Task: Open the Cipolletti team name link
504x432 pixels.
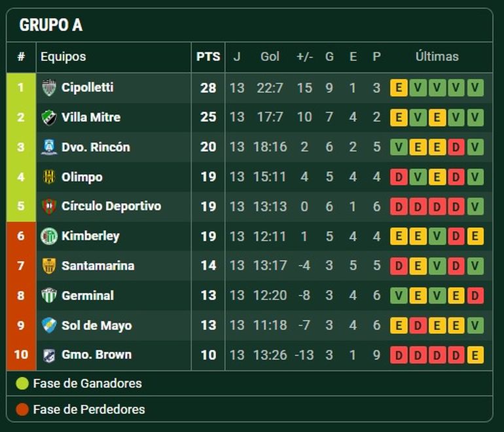Action: pos(88,88)
